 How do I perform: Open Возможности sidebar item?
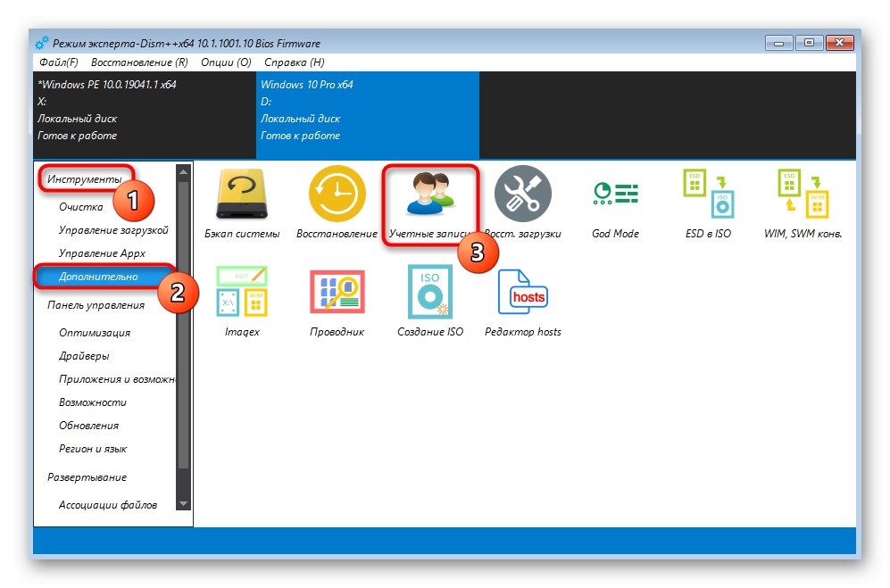click(x=93, y=403)
